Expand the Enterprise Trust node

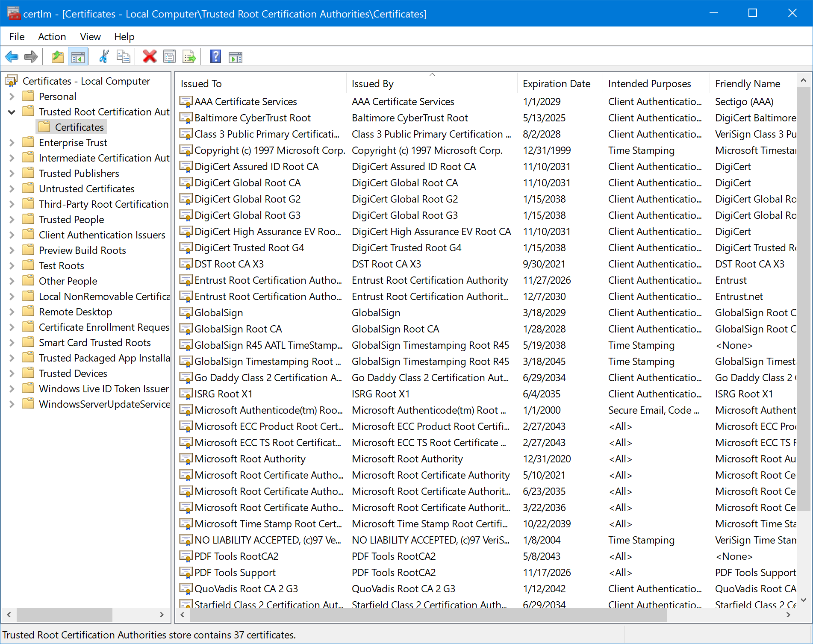tap(12, 143)
